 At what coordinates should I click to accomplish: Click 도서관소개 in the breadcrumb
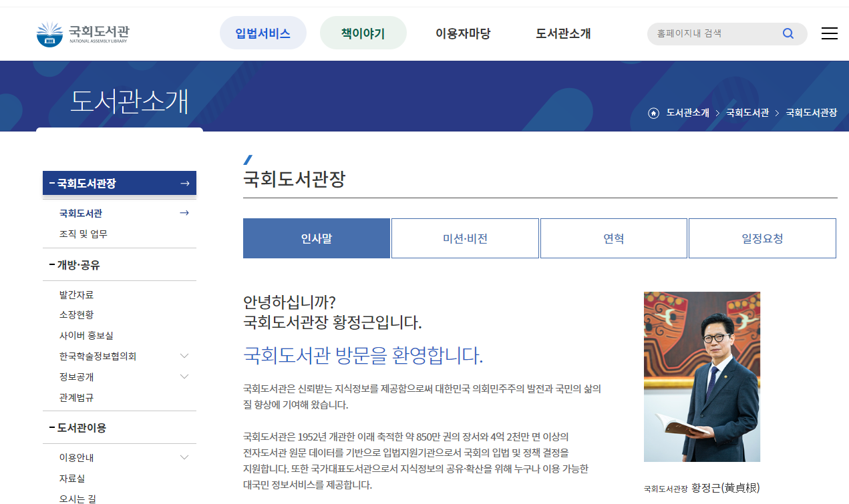click(688, 113)
